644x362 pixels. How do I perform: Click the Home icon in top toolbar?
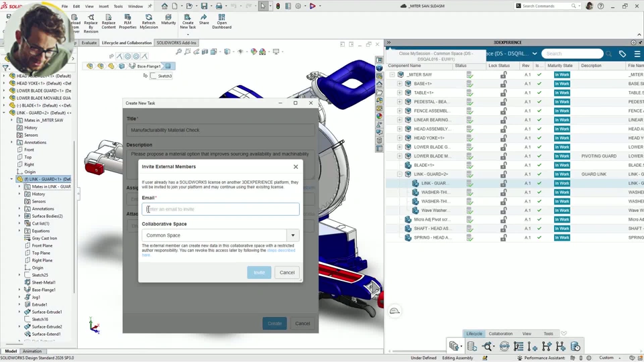coord(164,6)
